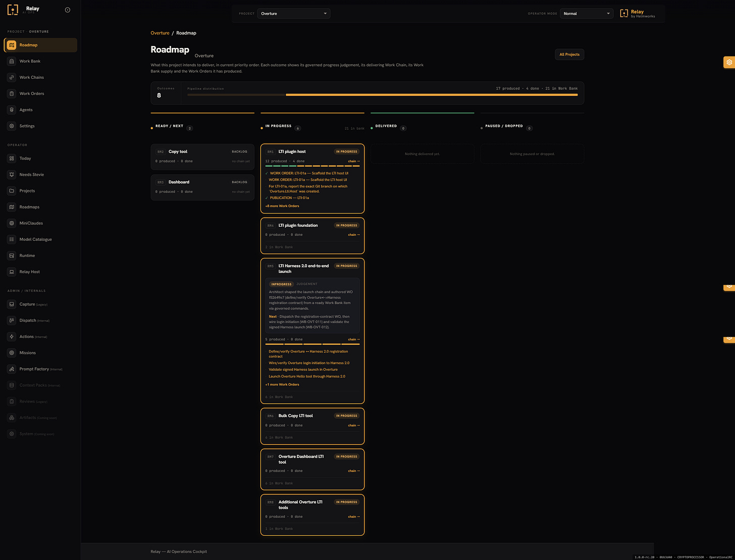This screenshot has width=735, height=560.
Task: Open chain link on LTI plugin host card
Action: pos(354,161)
